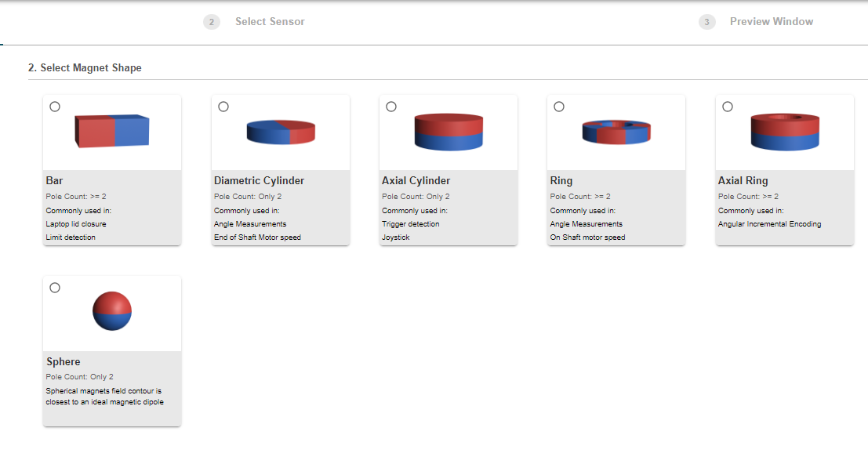Select the Bar magnet radio button
This screenshot has width=868, height=464.
[55, 107]
